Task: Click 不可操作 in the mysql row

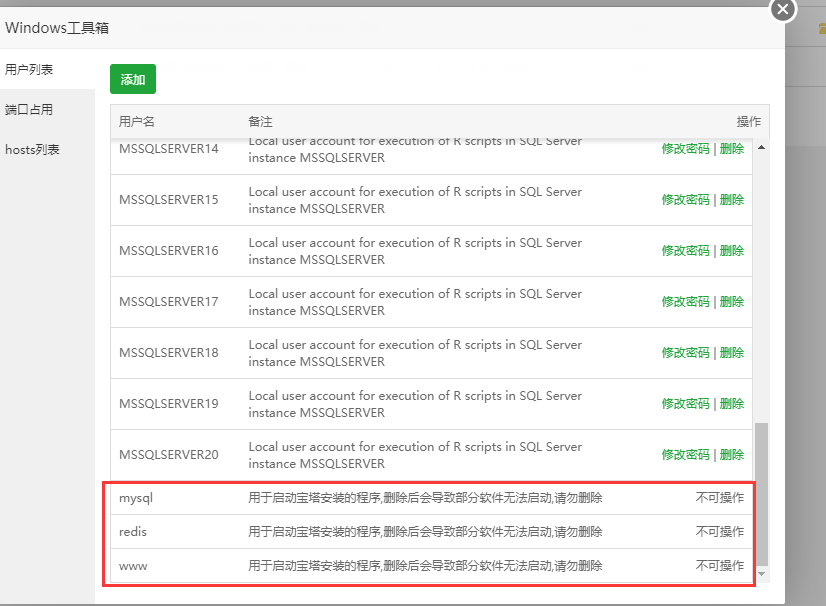Action: click(720, 497)
